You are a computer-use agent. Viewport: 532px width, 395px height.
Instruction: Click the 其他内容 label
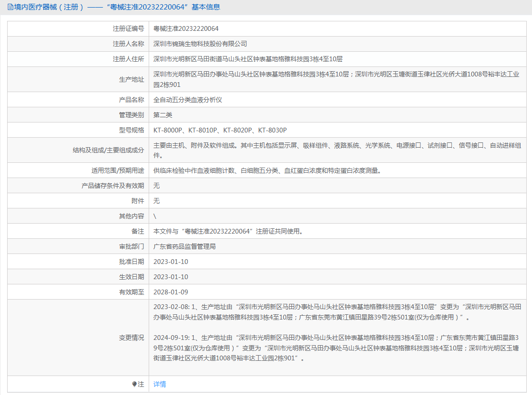[131, 216]
